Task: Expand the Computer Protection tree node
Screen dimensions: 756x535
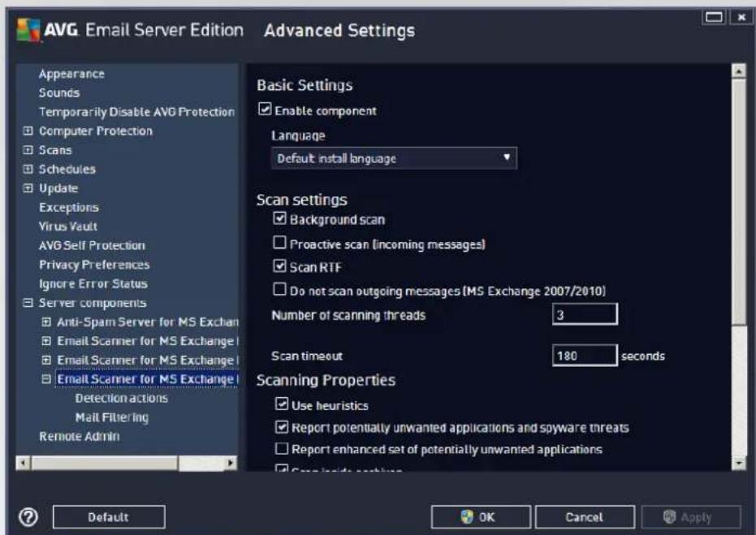Action: point(28,131)
